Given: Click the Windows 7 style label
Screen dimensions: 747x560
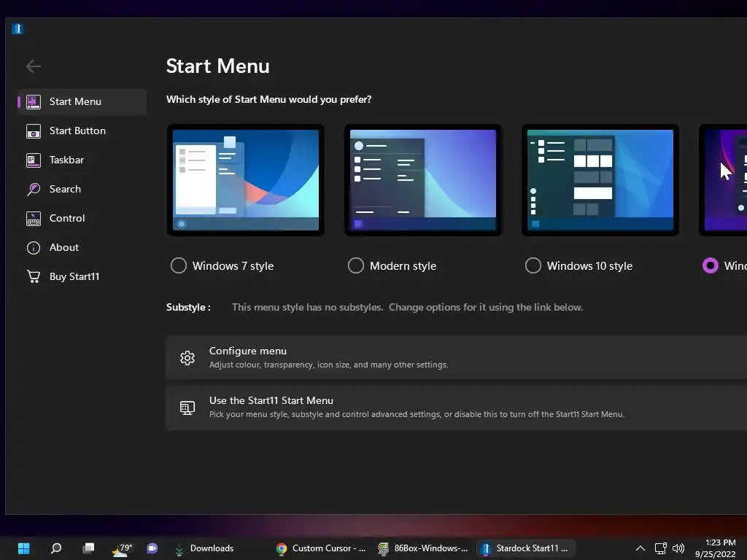Looking at the screenshot, I should 233,266.
